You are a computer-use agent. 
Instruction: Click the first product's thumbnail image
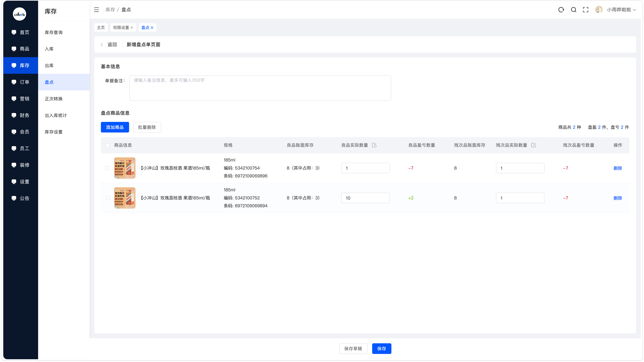point(125,168)
